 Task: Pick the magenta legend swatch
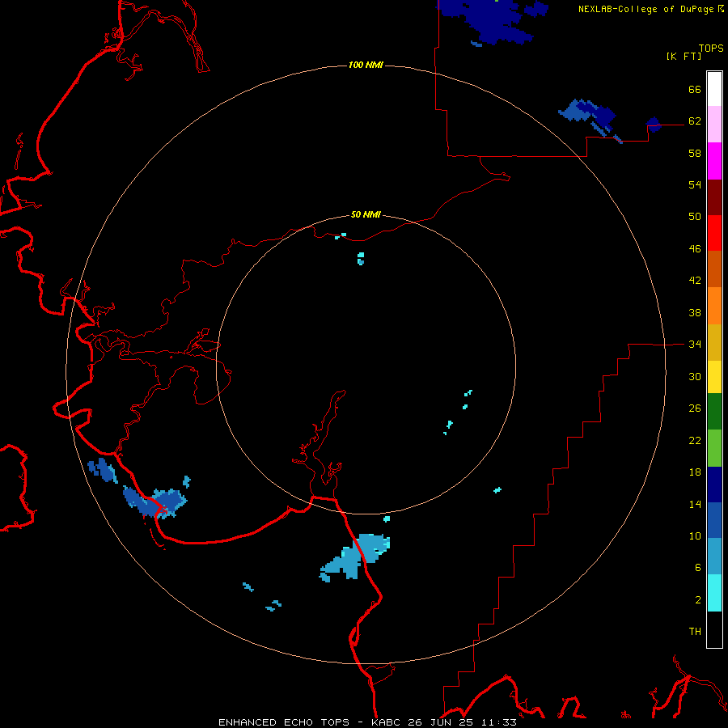click(714, 161)
